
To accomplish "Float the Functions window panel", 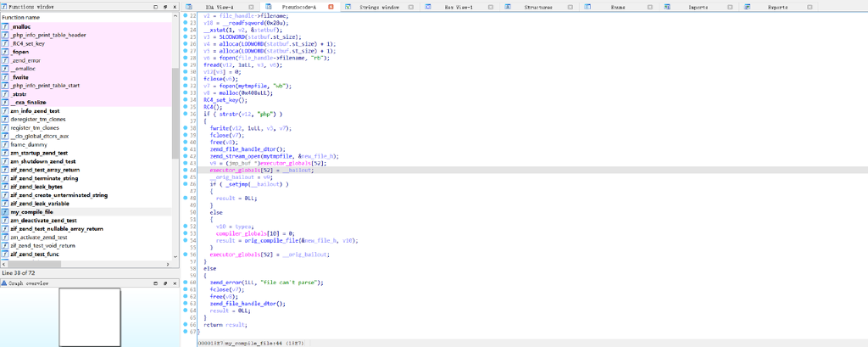I will [164, 6].
